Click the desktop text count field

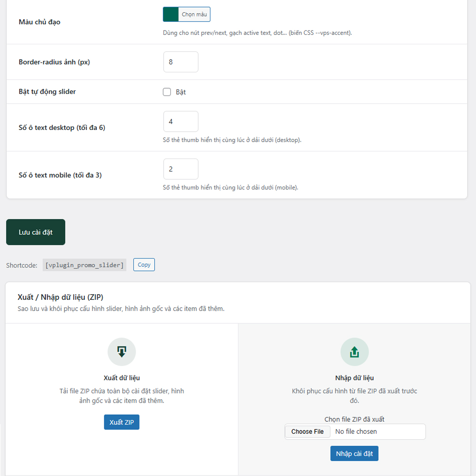tap(180, 121)
